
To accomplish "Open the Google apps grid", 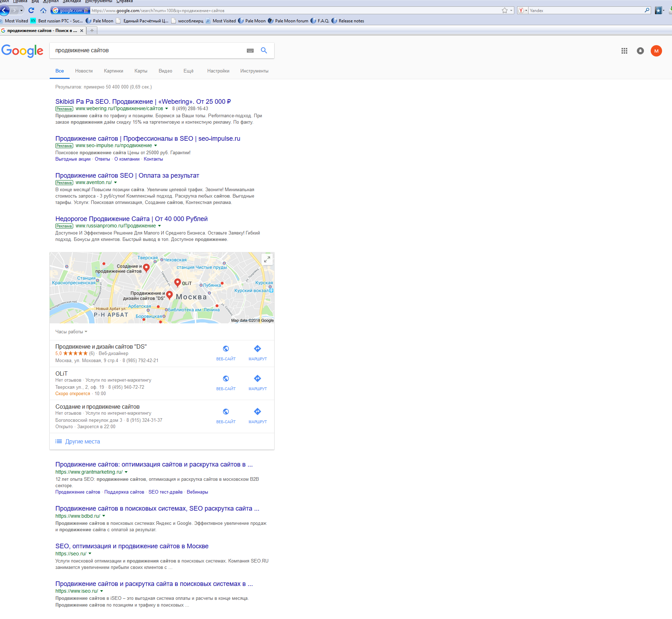I will point(624,51).
